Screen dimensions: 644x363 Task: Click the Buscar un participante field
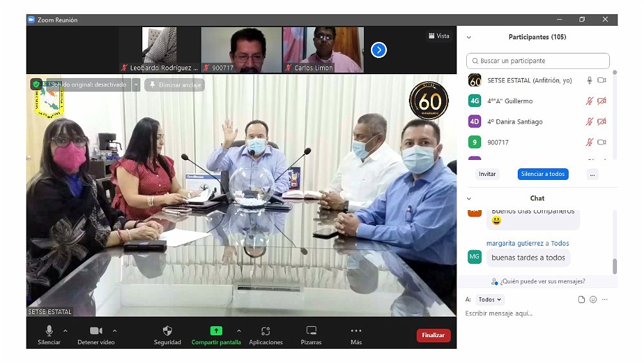[538, 61]
